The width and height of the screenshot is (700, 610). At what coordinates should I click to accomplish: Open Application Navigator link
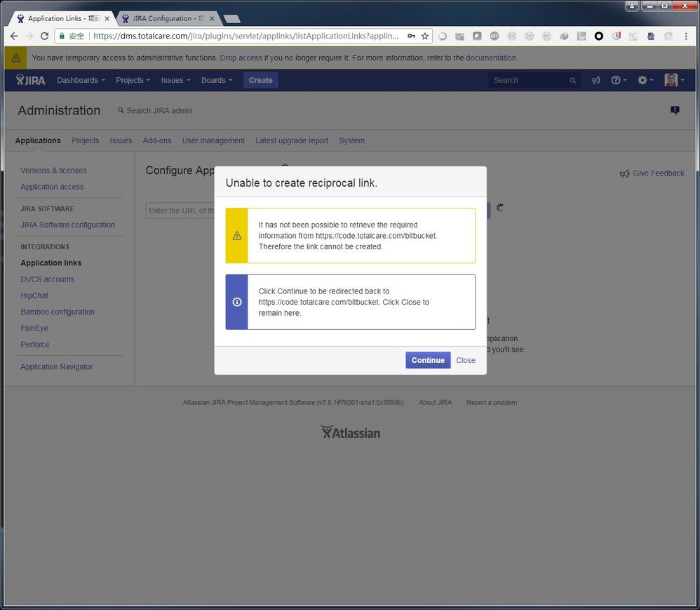tap(57, 367)
